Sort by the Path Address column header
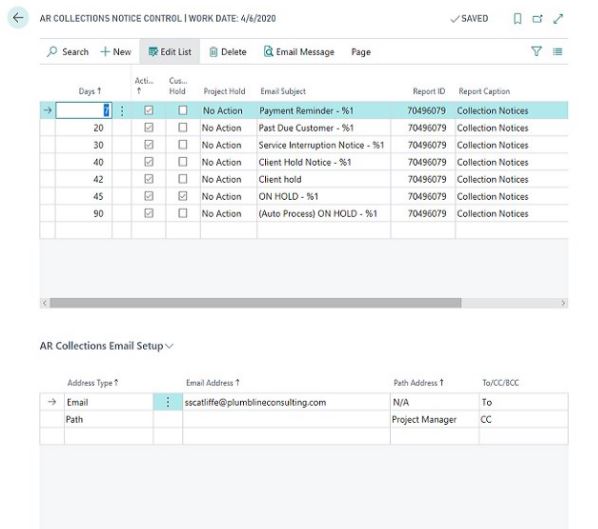Viewport: 598px width, 529px height. 418,383
